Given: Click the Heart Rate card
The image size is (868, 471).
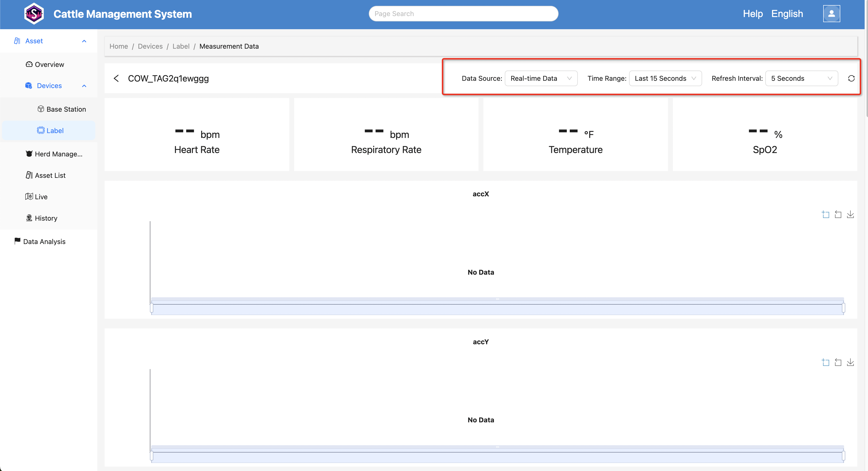Looking at the screenshot, I should (x=197, y=135).
